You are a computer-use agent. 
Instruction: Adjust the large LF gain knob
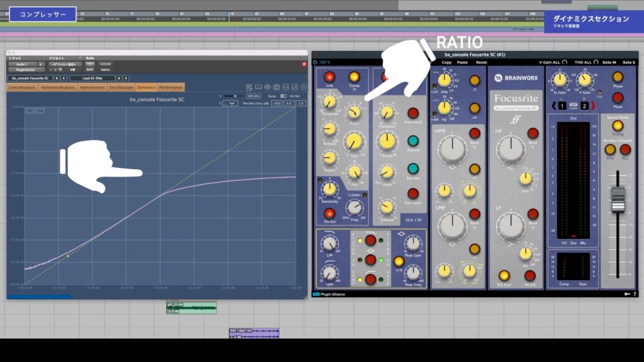click(511, 226)
